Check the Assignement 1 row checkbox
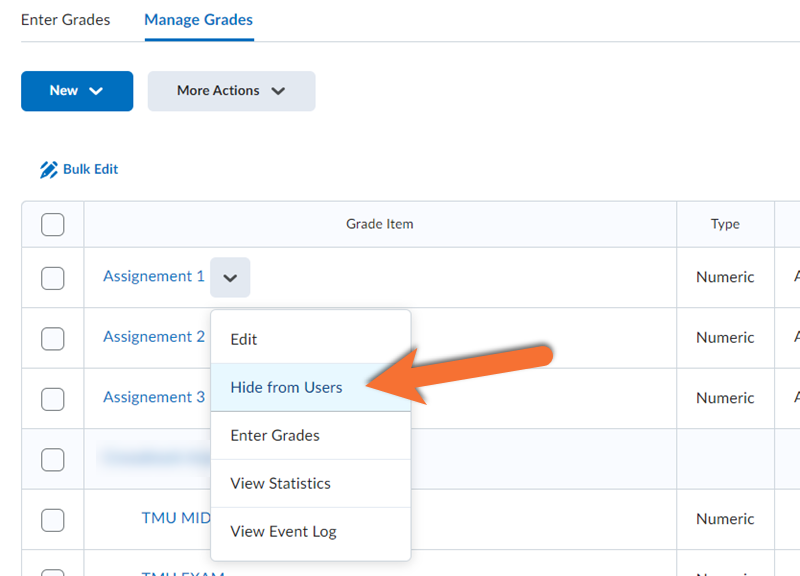800x576 pixels. [53, 278]
